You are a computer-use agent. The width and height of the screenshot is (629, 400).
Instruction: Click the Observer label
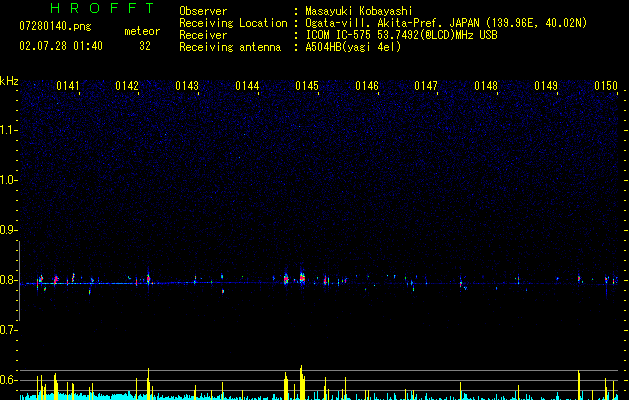[203, 11]
